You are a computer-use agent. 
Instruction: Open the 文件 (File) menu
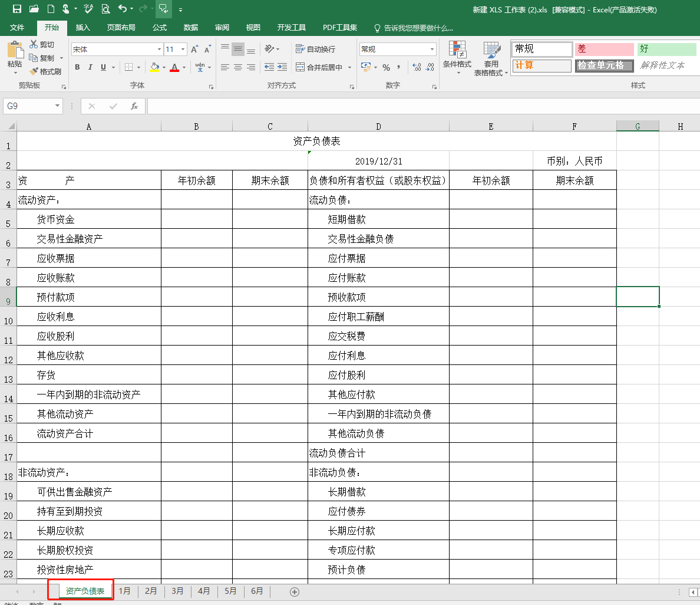click(17, 28)
